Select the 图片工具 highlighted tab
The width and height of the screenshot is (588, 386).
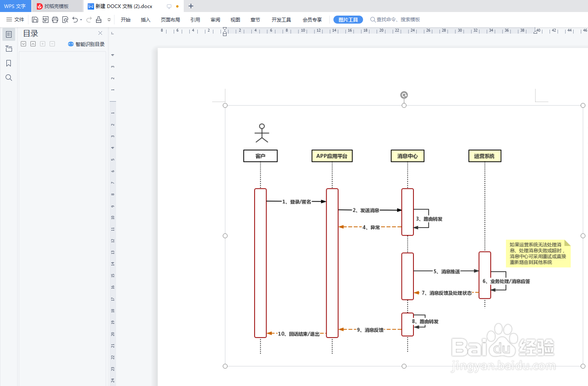348,20
